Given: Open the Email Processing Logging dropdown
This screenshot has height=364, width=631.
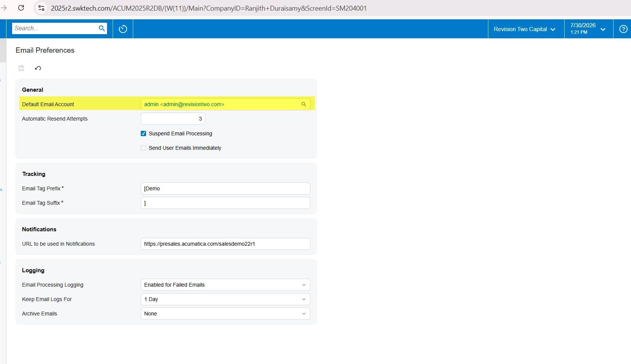Looking at the screenshot, I should pos(225,285).
